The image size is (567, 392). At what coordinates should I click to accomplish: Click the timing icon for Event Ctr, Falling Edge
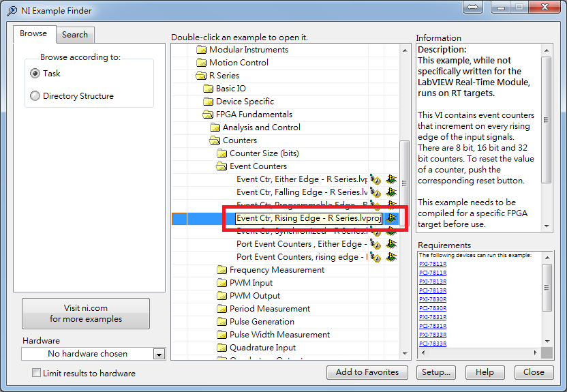[x=376, y=192]
